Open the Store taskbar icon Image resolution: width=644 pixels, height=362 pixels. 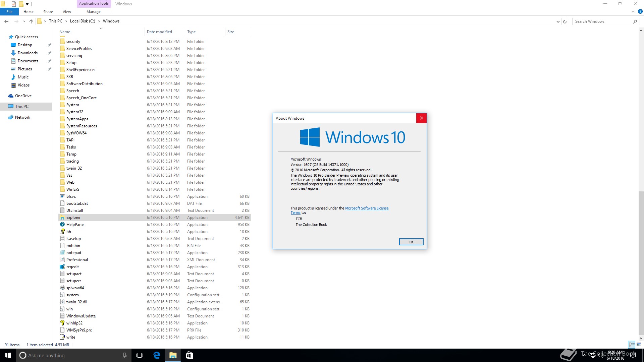[189, 355]
